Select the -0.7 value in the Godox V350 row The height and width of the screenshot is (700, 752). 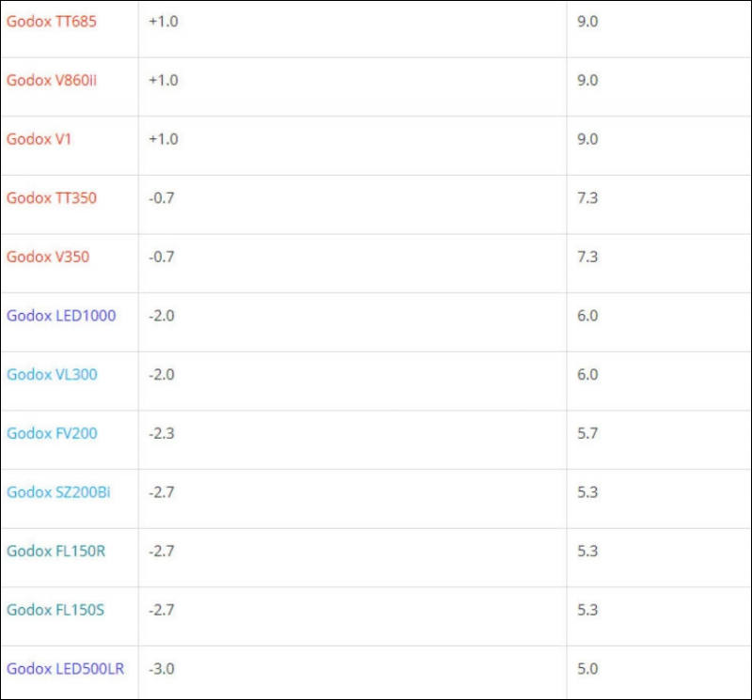[162, 257]
